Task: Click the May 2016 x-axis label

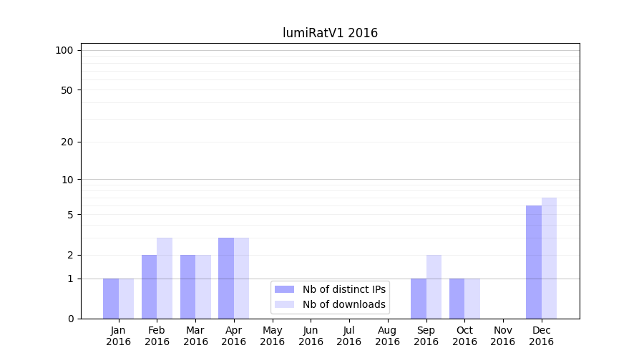Action: coord(272,336)
